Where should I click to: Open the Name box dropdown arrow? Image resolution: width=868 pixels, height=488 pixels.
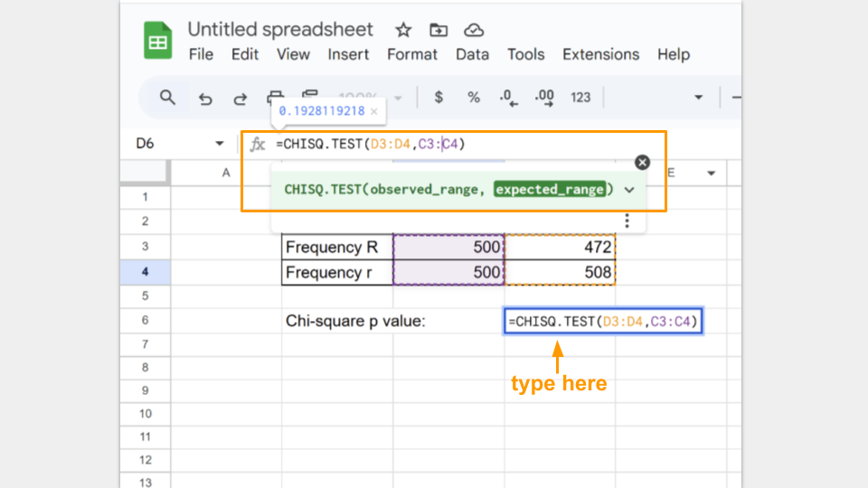pos(219,144)
